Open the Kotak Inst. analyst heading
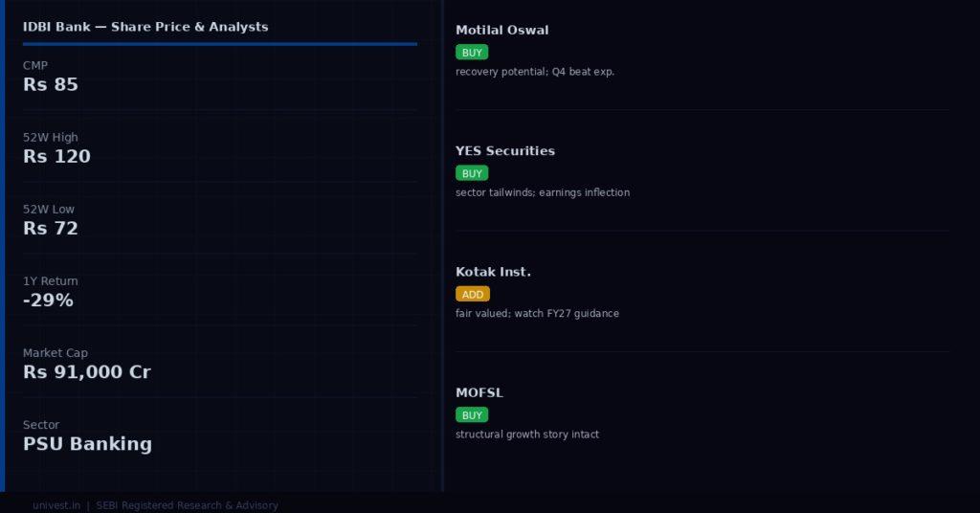Image resolution: width=980 pixels, height=513 pixels. 493,272
